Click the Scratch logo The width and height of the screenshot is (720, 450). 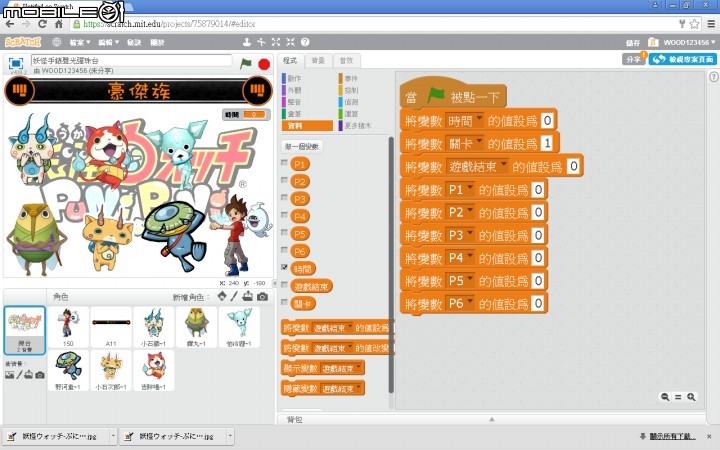click(x=23, y=42)
